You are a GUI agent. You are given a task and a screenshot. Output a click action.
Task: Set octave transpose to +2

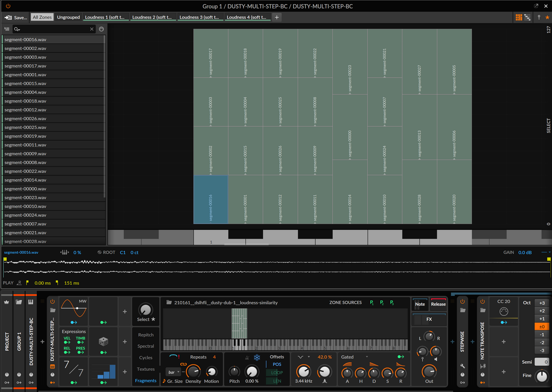(541, 311)
